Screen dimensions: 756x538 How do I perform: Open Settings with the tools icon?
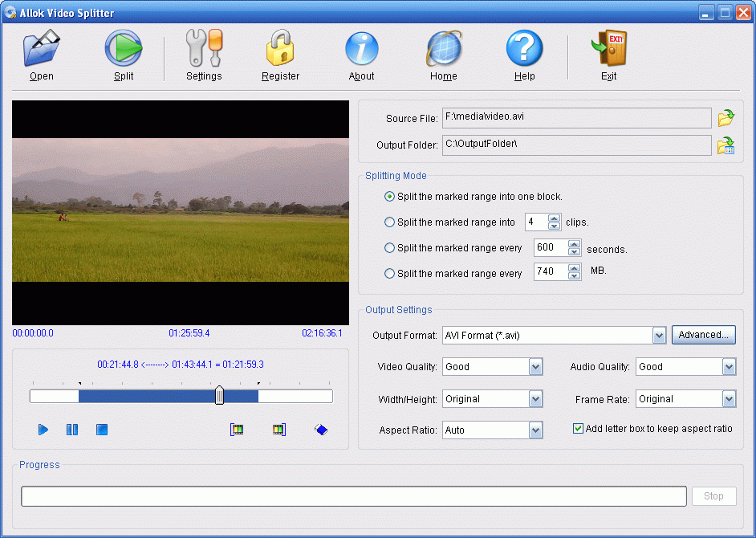click(x=204, y=50)
